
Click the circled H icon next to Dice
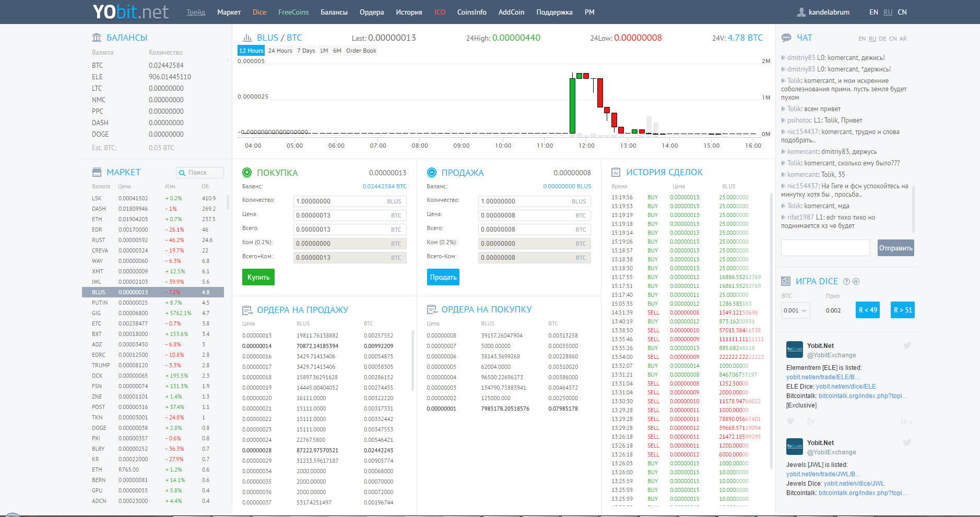click(856, 281)
